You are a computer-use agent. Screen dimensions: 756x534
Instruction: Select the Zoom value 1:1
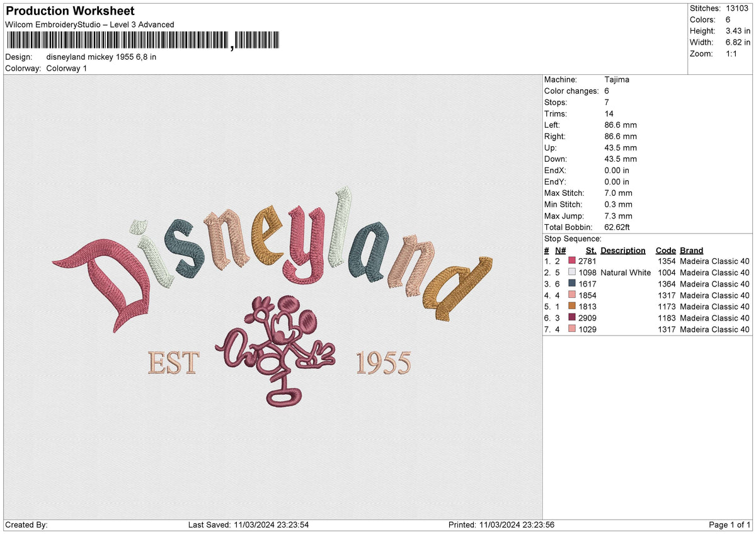[x=732, y=54]
